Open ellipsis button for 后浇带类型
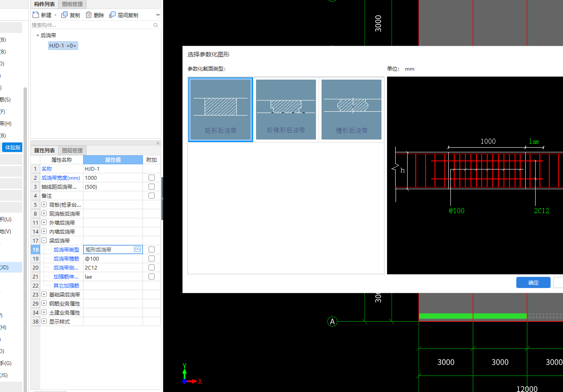This screenshot has height=392, width=563. (137, 249)
